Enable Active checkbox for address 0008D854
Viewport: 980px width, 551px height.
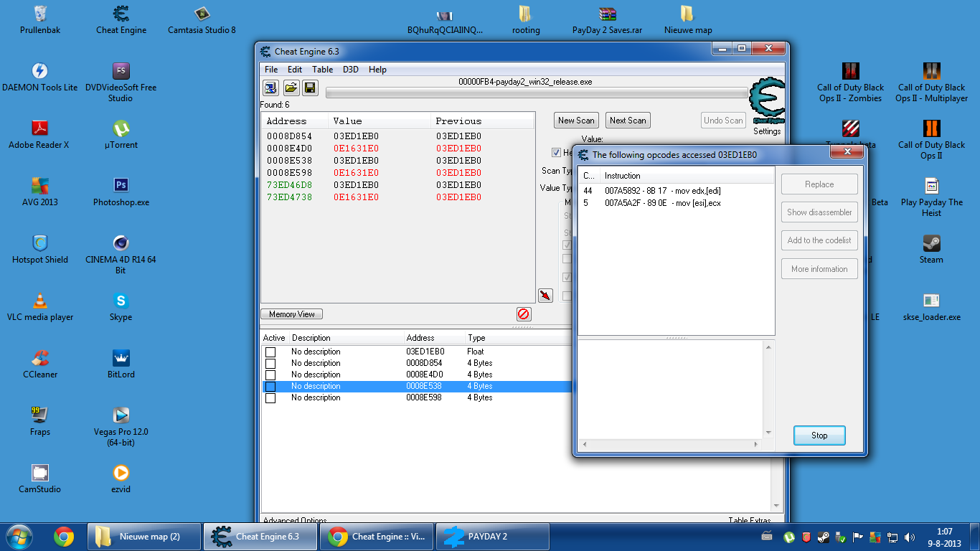pyautogui.click(x=270, y=364)
